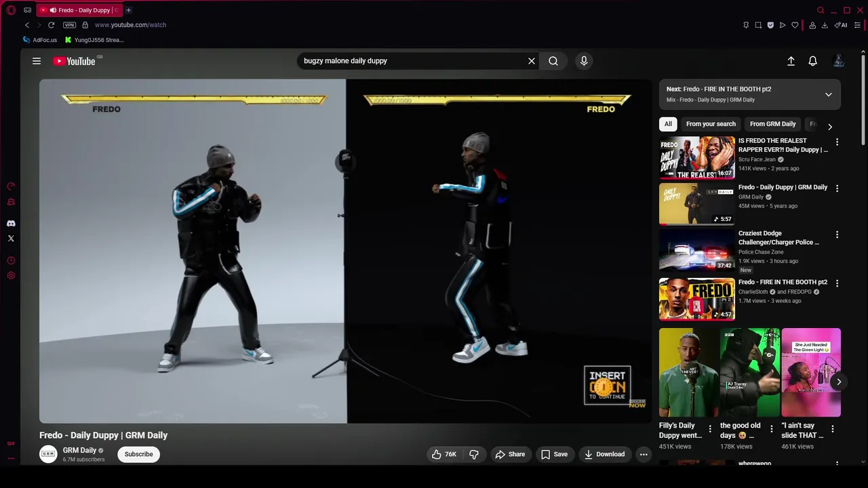Open the Easy Setup sliders menu
Image resolution: width=868 pixels, height=488 pixels.
click(x=857, y=25)
